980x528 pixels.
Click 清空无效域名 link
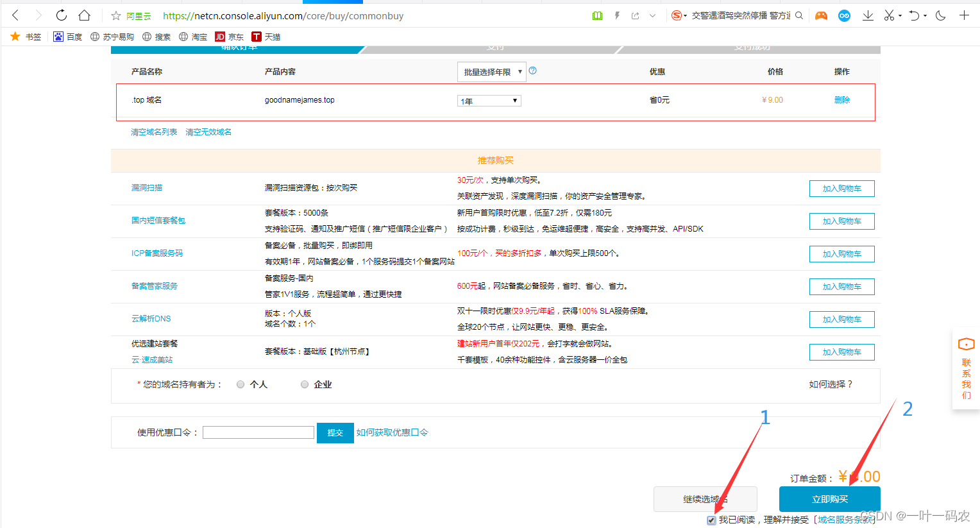(208, 132)
